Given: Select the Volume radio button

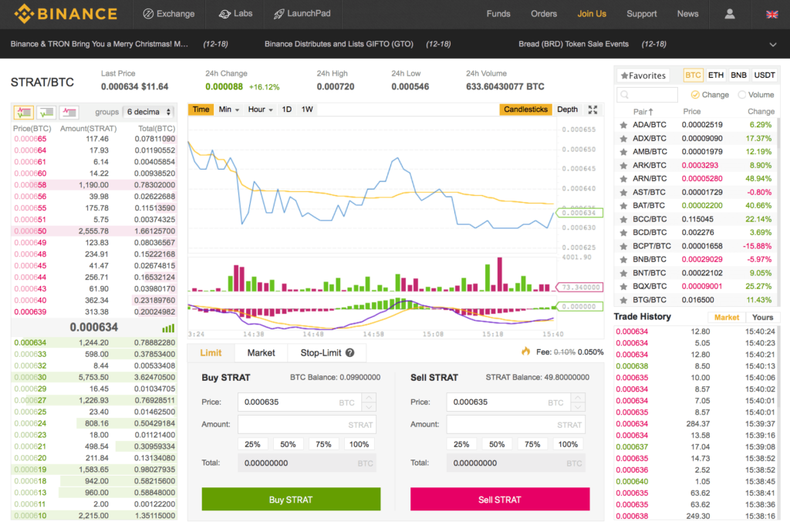Looking at the screenshot, I should 742,95.
